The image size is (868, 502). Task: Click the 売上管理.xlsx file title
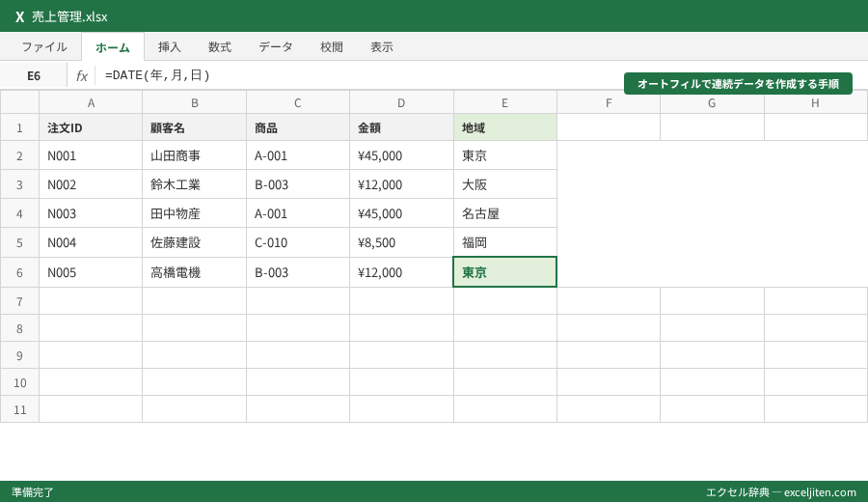coord(69,17)
